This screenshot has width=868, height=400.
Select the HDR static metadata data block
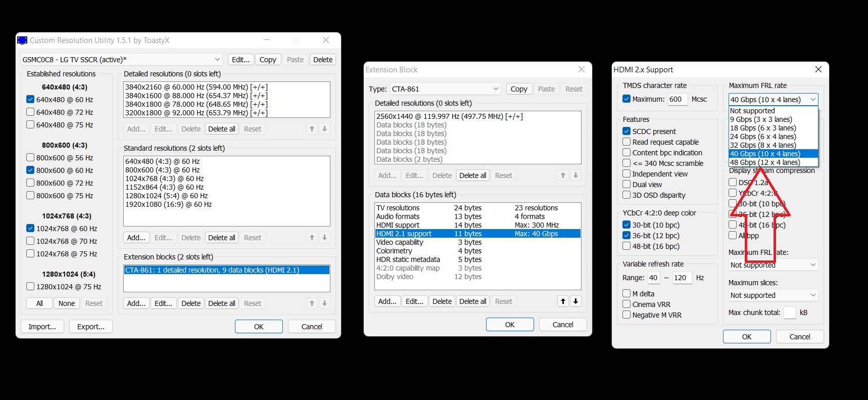click(x=478, y=259)
